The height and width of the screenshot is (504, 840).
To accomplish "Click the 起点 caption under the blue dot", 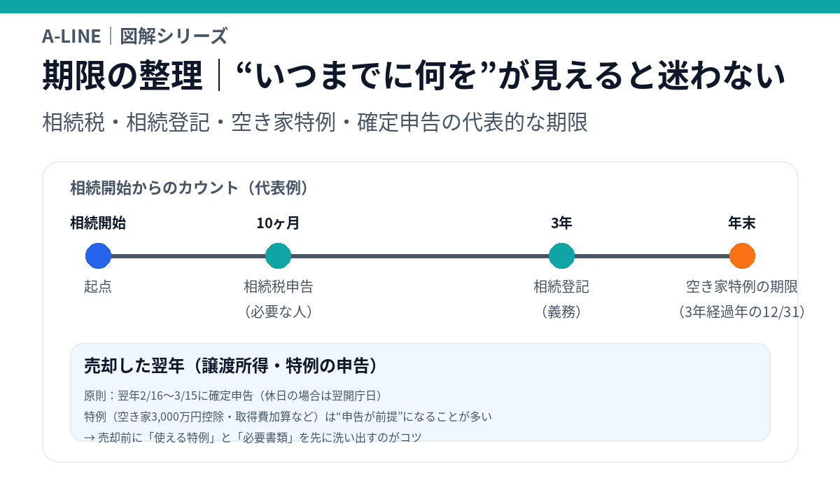I will (x=98, y=286).
